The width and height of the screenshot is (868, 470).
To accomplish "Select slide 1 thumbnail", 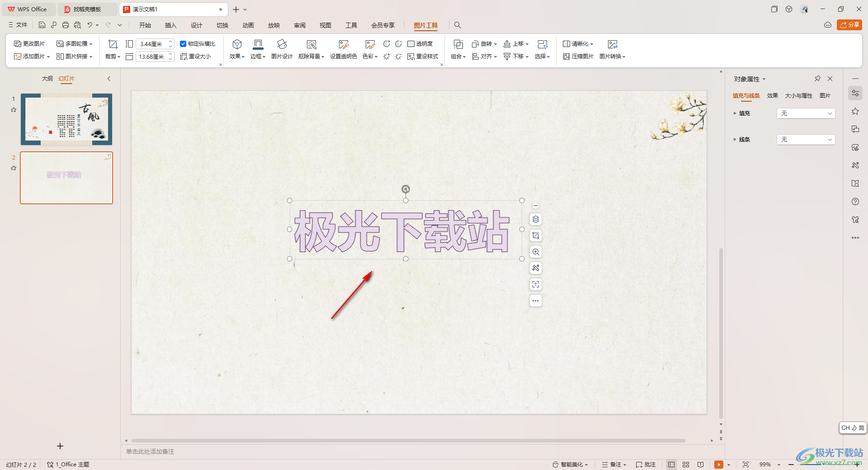I will pos(66,119).
